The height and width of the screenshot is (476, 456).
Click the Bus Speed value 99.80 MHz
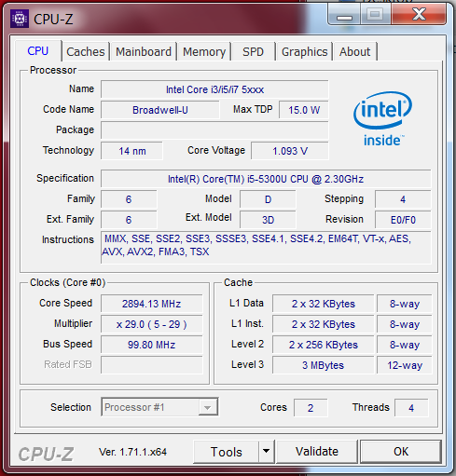click(151, 345)
